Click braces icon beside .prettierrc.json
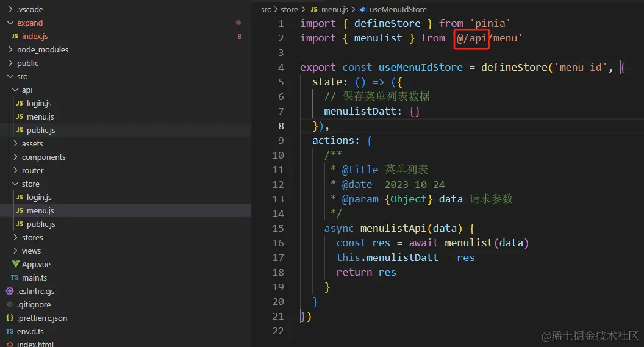 [10, 318]
